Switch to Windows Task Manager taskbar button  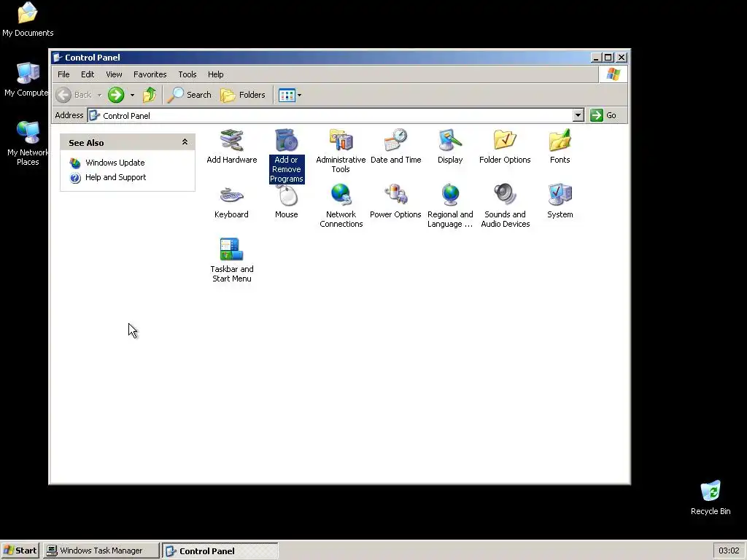[101, 551]
